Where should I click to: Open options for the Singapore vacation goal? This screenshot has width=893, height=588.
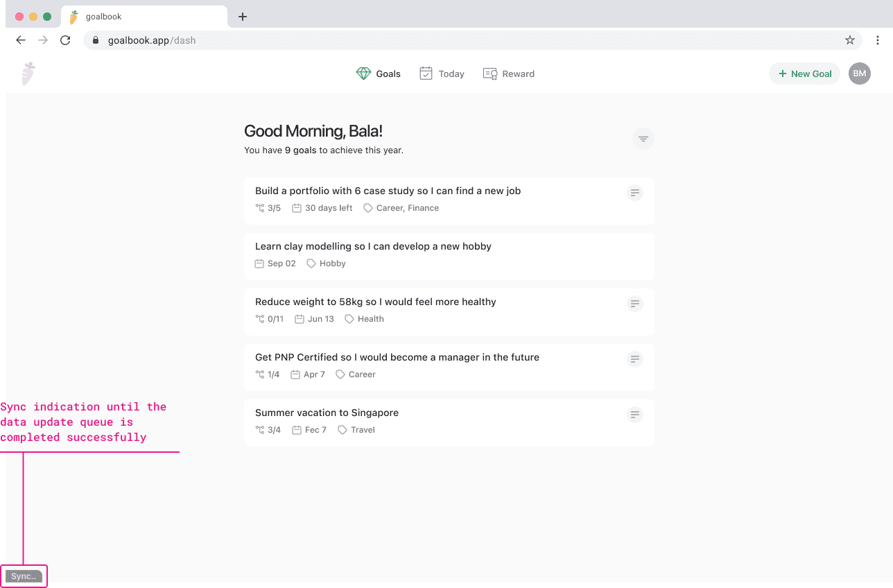(634, 414)
